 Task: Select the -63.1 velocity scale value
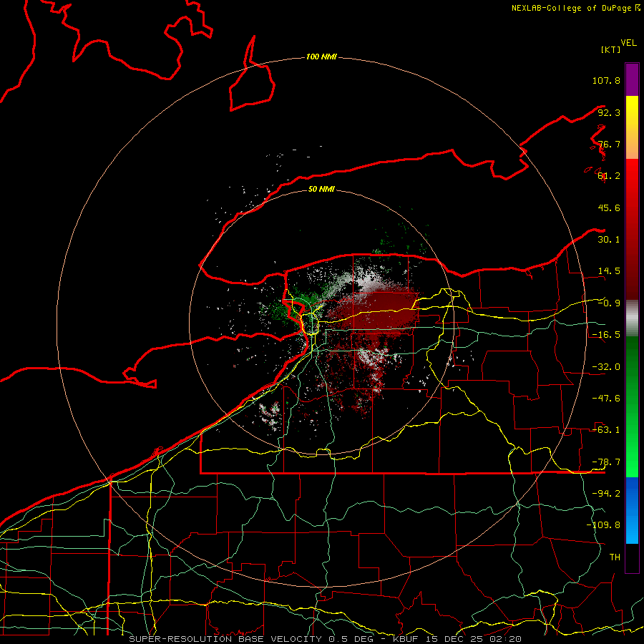click(606, 430)
